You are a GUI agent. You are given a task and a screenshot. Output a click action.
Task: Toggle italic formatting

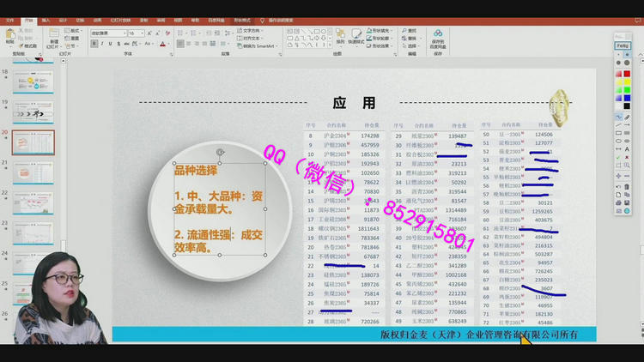tap(102, 44)
